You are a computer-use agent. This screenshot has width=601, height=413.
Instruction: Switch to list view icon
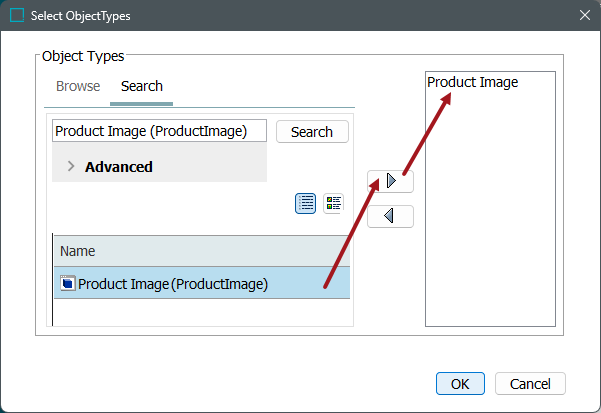[306, 203]
